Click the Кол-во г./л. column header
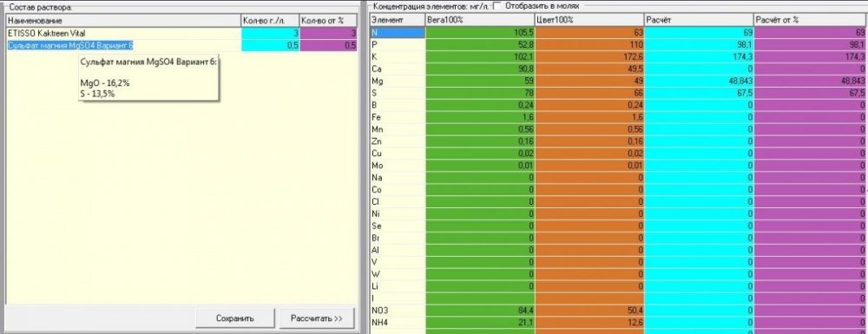 270,21
